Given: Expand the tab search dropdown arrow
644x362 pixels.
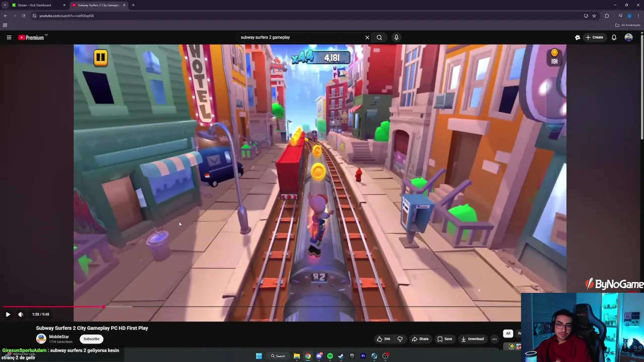Looking at the screenshot, I should (x=5, y=5).
